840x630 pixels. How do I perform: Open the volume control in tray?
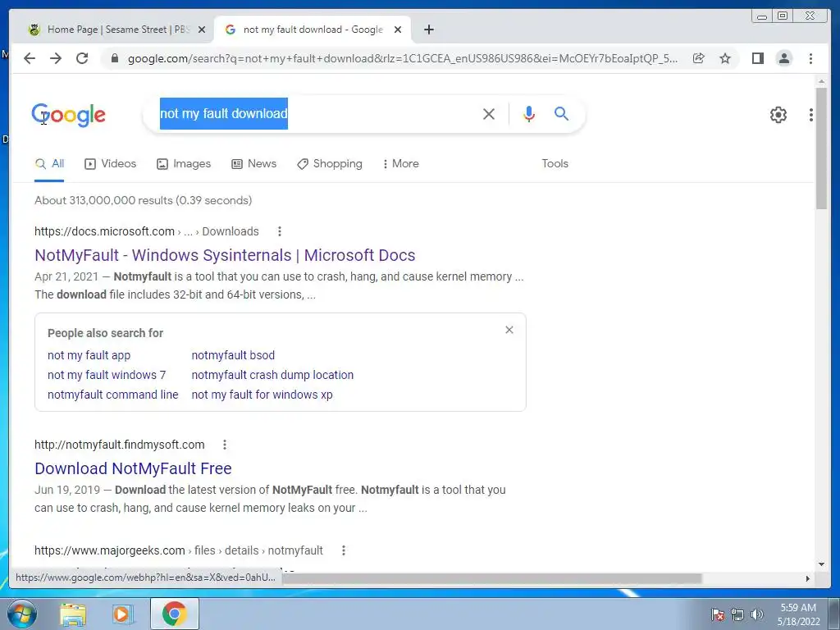pyautogui.click(x=757, y=615)
